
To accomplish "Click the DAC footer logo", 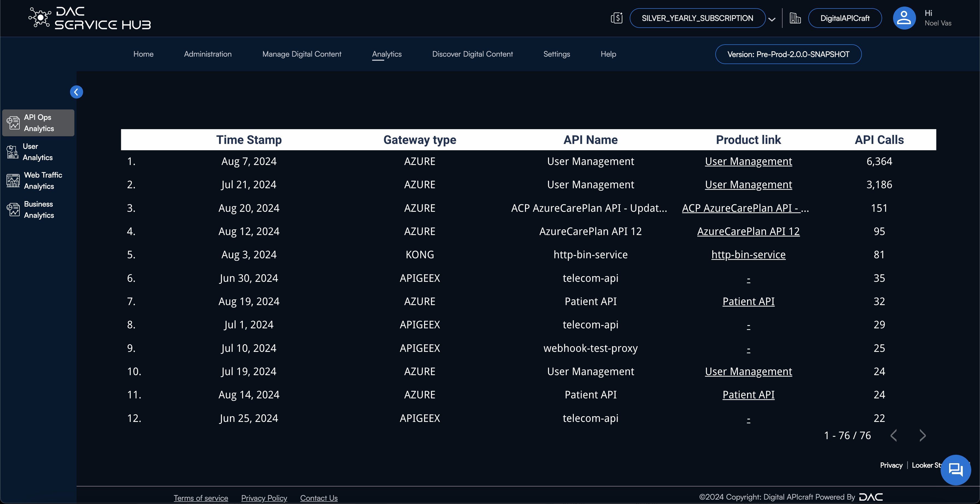I will (871, 497).
